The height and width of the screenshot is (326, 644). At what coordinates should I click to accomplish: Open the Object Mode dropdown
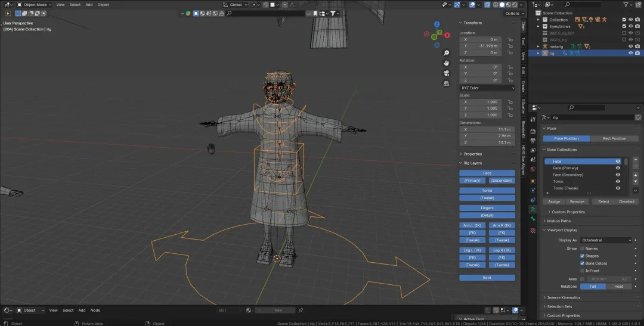tap(33, 4)
